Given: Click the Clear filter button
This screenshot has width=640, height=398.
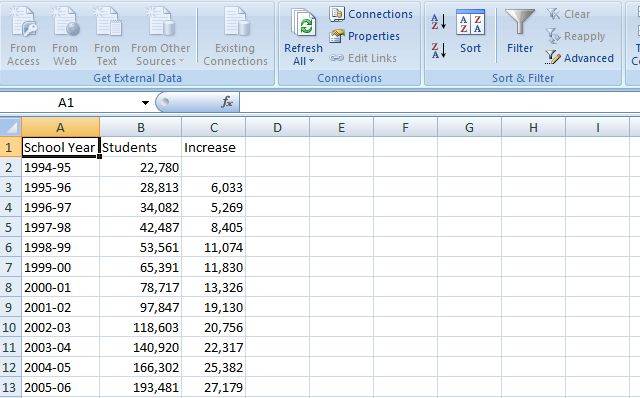Looking at the screenshot, I should pos(568,14).
